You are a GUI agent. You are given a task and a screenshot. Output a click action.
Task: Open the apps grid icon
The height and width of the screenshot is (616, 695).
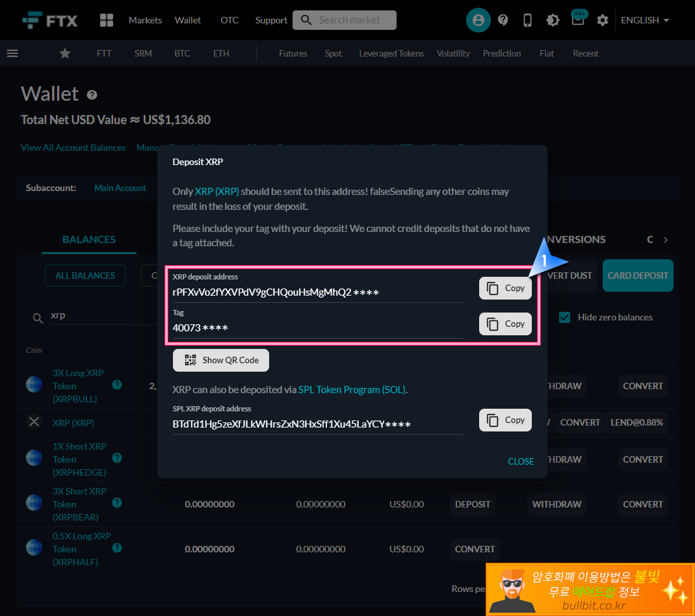[x=107, y=20]
